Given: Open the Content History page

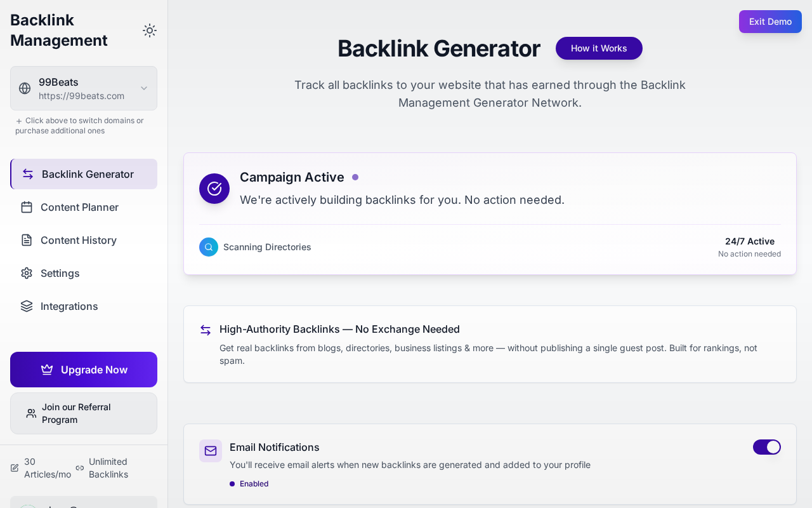Looking at the screenshot, I should (79, 240).
